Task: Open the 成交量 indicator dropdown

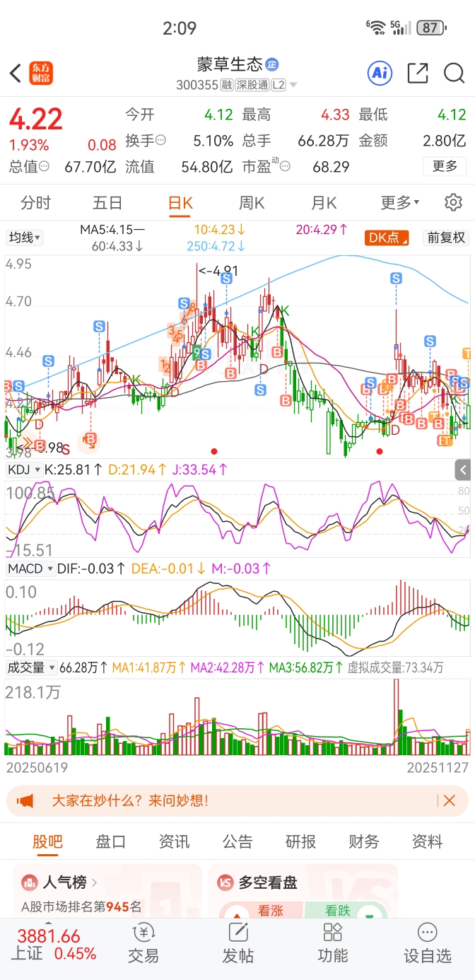Action: point(31,667)
